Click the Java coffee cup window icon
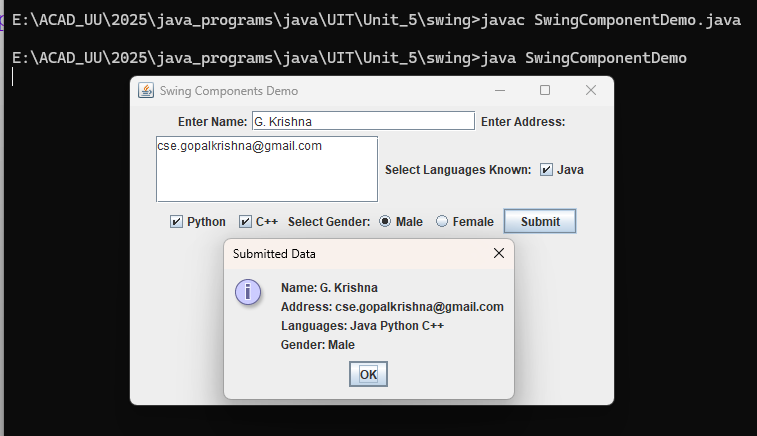The height and width of the screenshot is (436, 757). [x=146, y=90]
